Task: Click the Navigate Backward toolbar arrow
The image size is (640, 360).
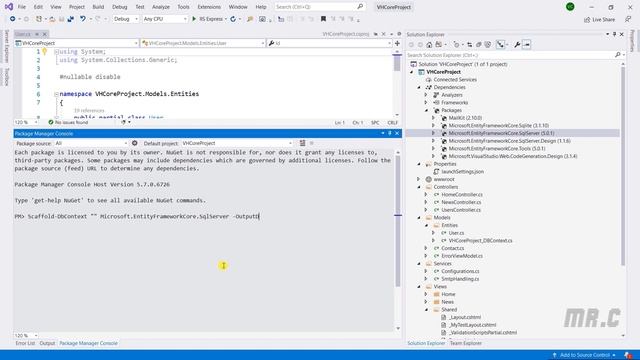Action: coord(13,19)
